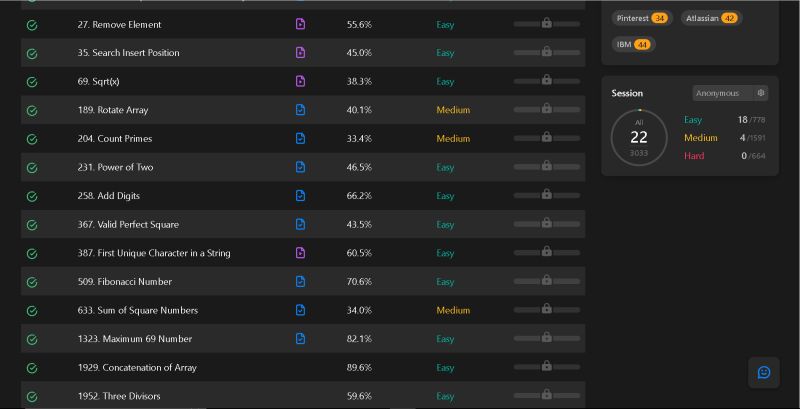Select the IBM company tag
Image resolution: width=800 pixels, height=409 pixels.
(x=633, y=44)
